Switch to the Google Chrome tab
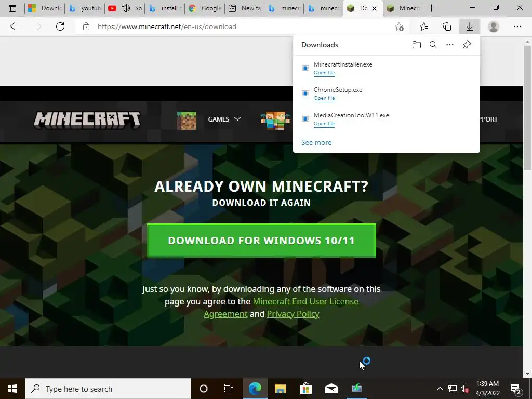532x399 pixels. [205, 8]
